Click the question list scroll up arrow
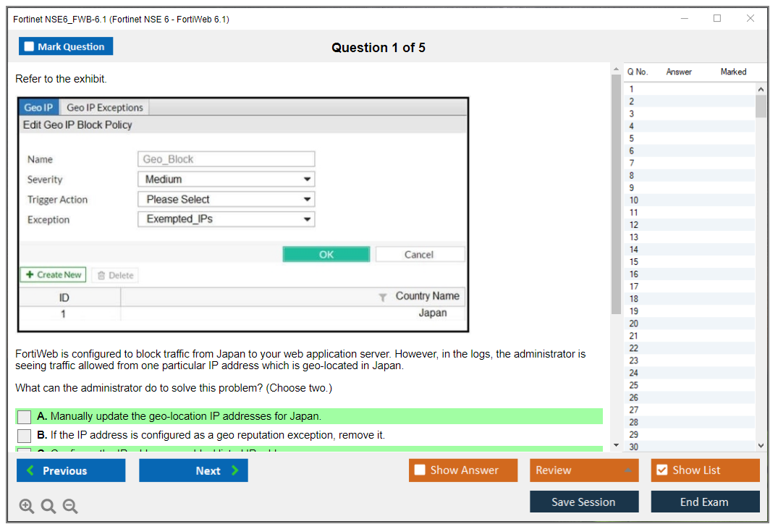The image size is (778, 532). 761,89
